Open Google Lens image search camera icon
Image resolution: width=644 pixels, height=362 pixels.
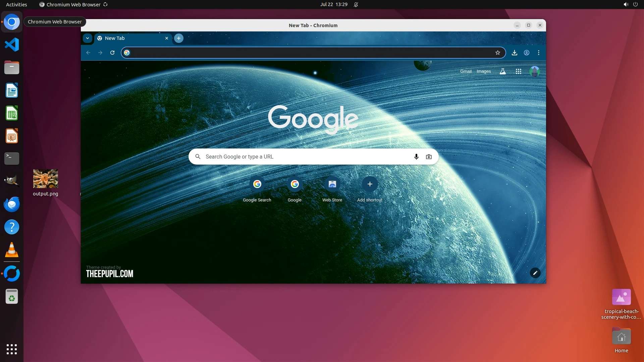coord(429,157)
